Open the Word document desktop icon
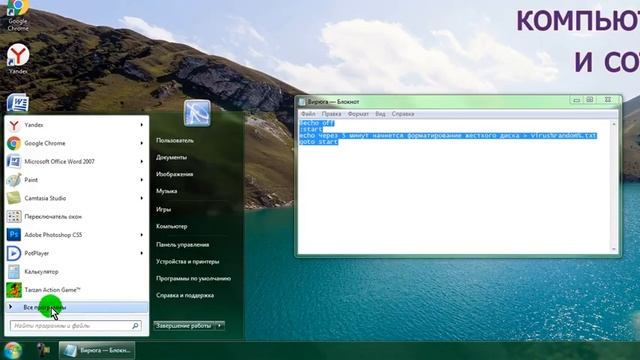 coord(18,103)
